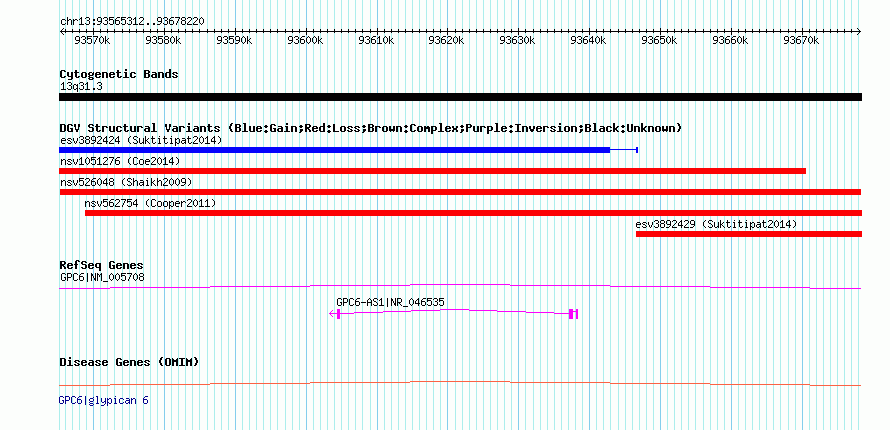890x430 pixels.
Task: Click the Disease Genes (OMIM) track title
Action: tap(129, 362)
